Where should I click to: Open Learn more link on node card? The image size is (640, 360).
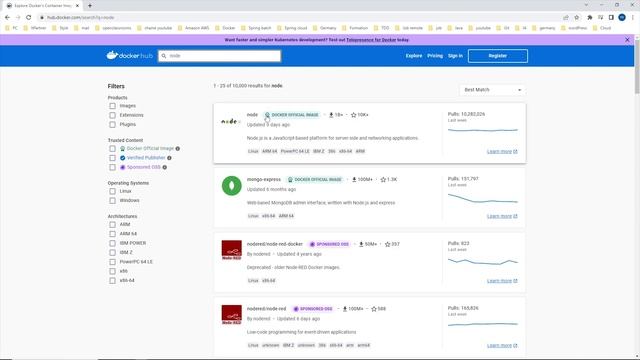point(502,151)
